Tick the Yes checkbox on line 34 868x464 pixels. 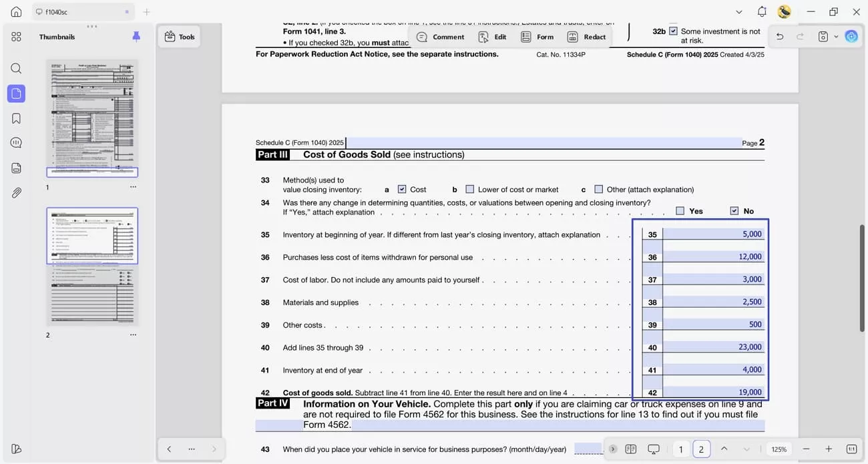680,210
